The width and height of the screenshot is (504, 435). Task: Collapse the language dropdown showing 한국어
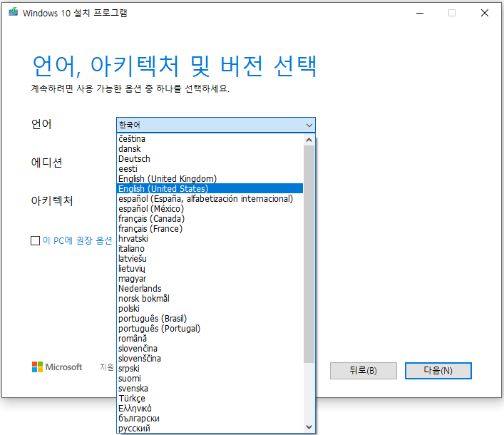pyautogui.click(x=216, y=125)
